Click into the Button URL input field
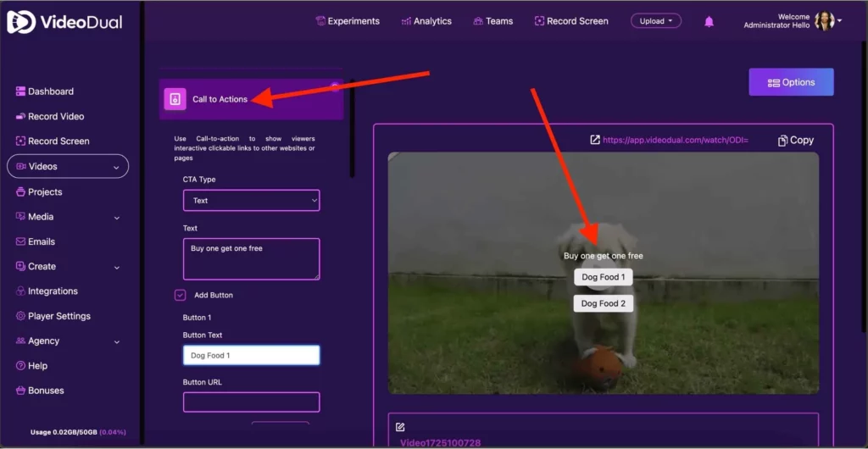Screen dimensions: 868x449 click(251, 402)
